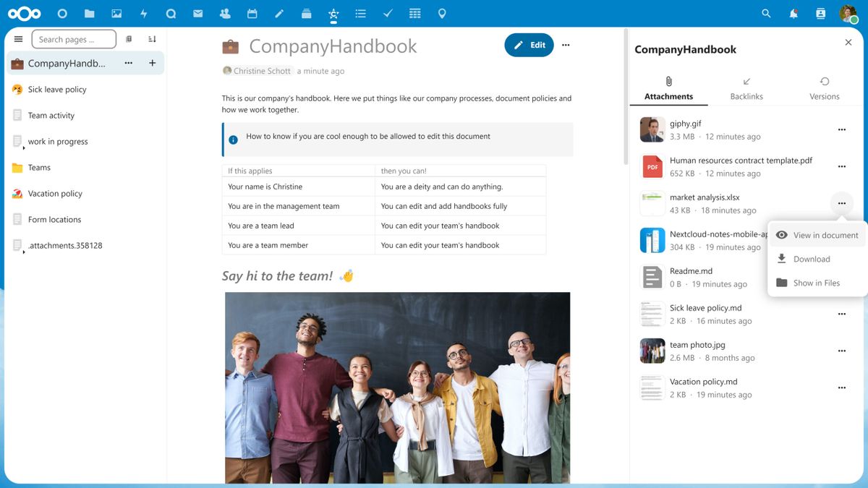This screenshot has width=868, height=488.
Task: Click the search pages input field
Action: (74, 38)
